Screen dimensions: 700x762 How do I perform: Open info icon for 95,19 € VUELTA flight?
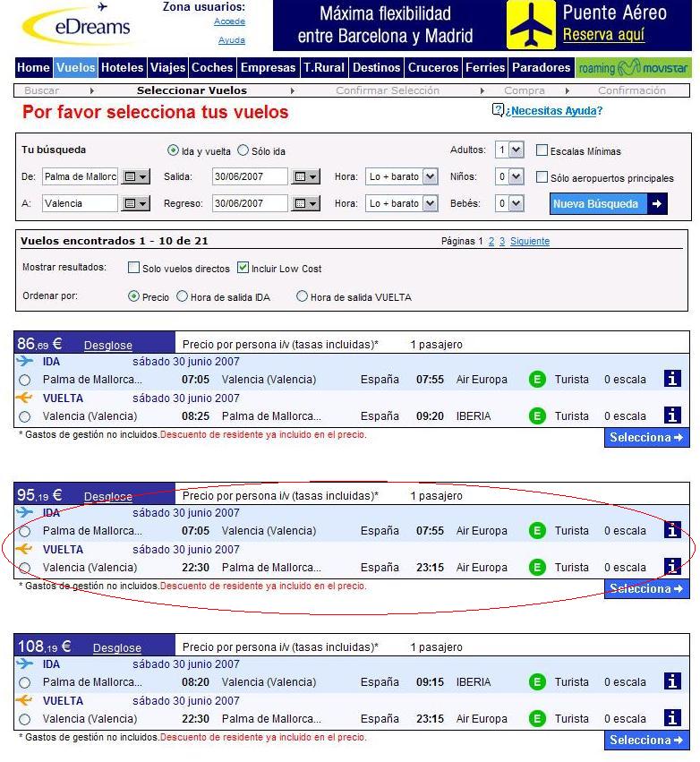[672, 567]
